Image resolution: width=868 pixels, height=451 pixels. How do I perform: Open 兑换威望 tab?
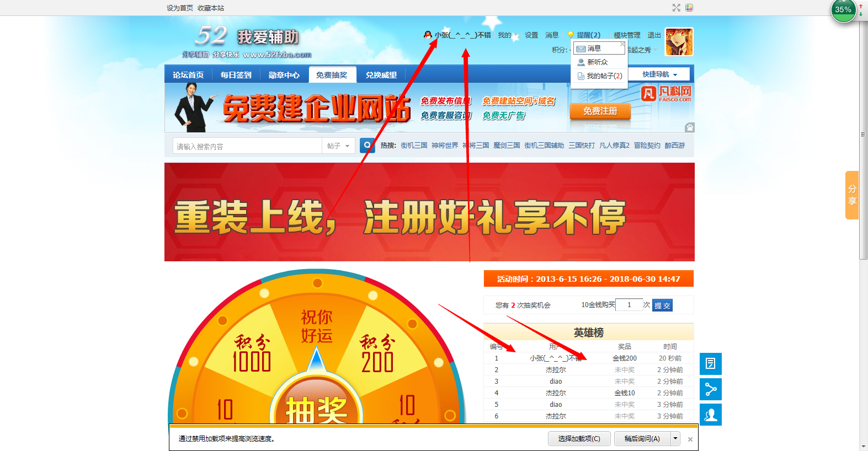381,75
